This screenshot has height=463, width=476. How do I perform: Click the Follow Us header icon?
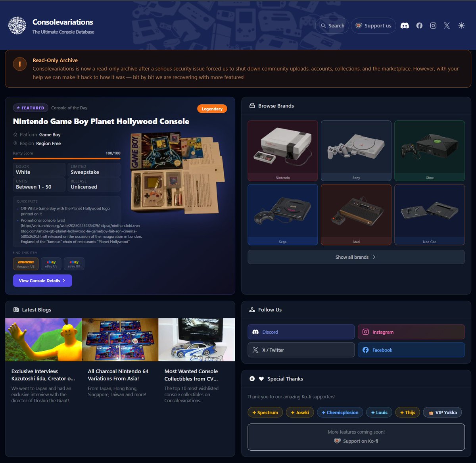(252, 310)
